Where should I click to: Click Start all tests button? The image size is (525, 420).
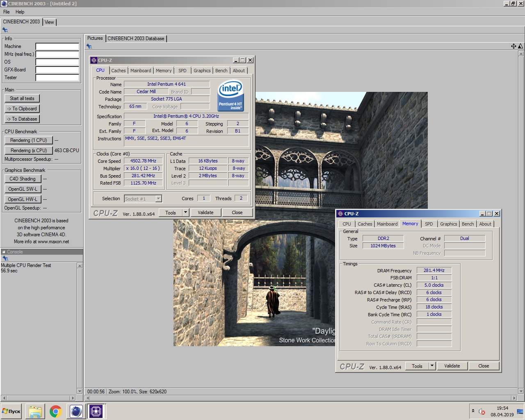(22, 98)
